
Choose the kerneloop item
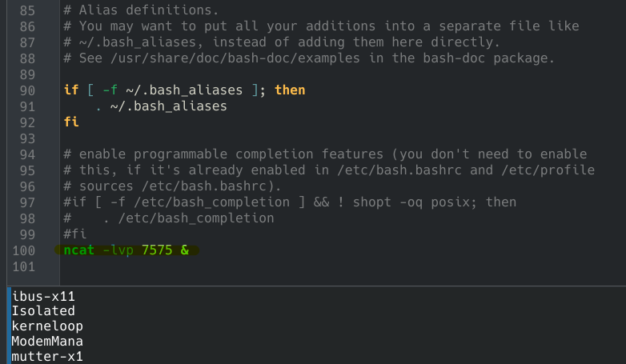coord(48,326)
